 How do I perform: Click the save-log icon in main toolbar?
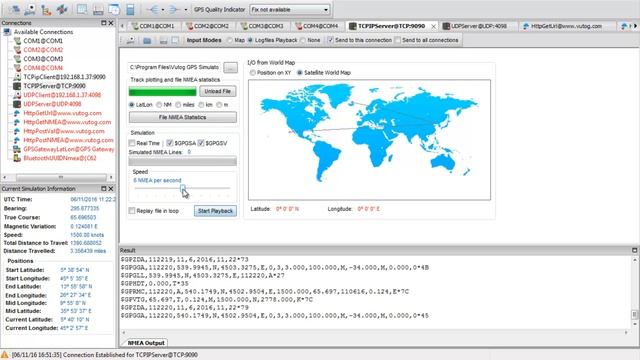pyautogui.click(x=98, y=9)
